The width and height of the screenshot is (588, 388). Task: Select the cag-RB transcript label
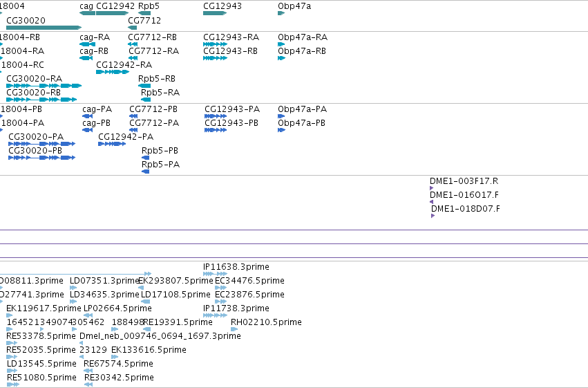tap(94, 51)
